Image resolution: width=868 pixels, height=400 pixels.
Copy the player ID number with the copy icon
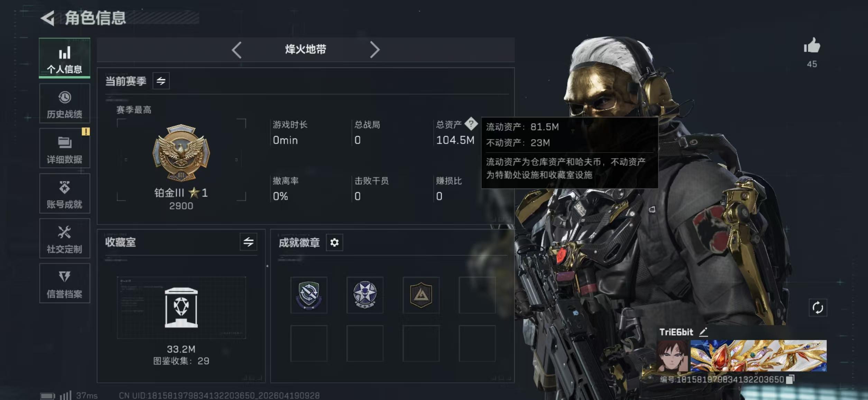tap(790, 380)
